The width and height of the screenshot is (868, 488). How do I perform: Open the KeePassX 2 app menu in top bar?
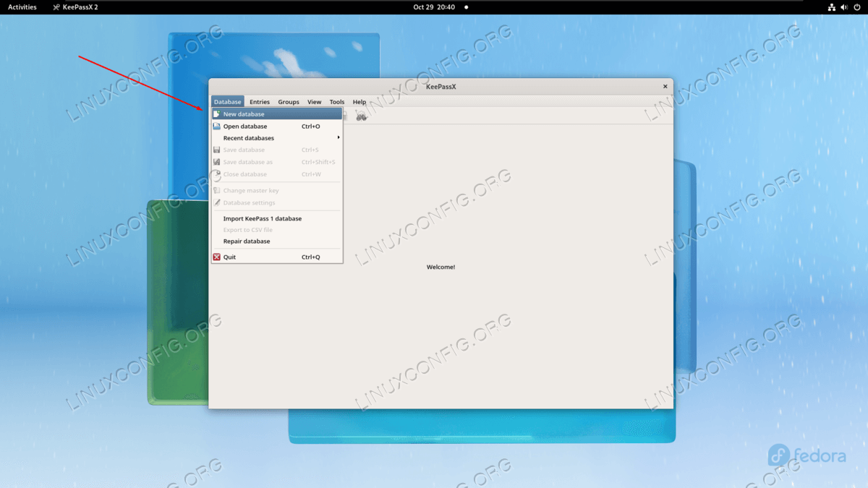click(75, 7)
